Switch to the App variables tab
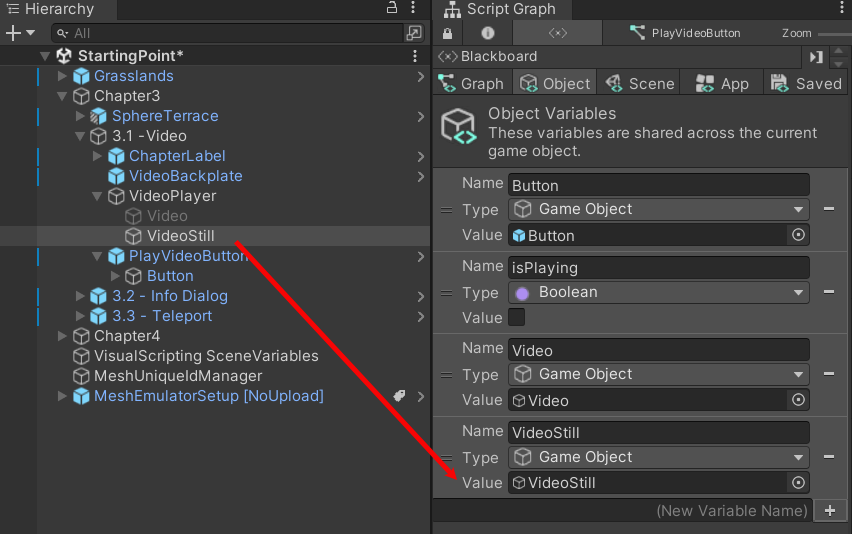The height and width of the screenshot is (534, 852). [722, 84]
